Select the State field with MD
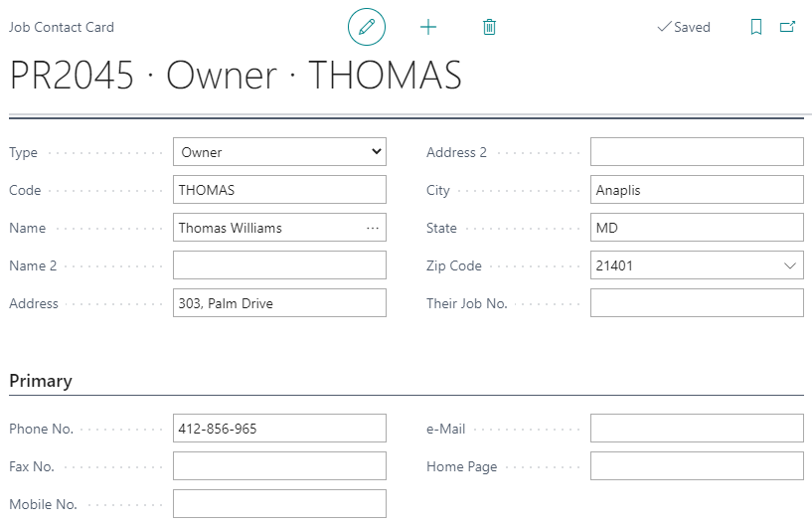Screen dimensions: 812x526 coord(697,228)
